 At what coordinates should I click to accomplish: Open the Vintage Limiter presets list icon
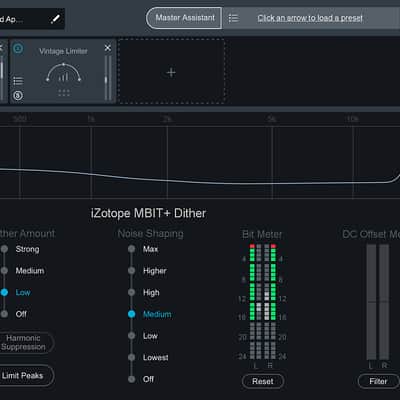(18, 81)
